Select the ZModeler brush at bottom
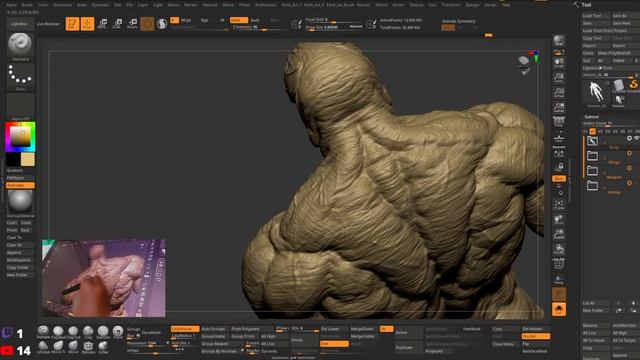 point(88,347)
